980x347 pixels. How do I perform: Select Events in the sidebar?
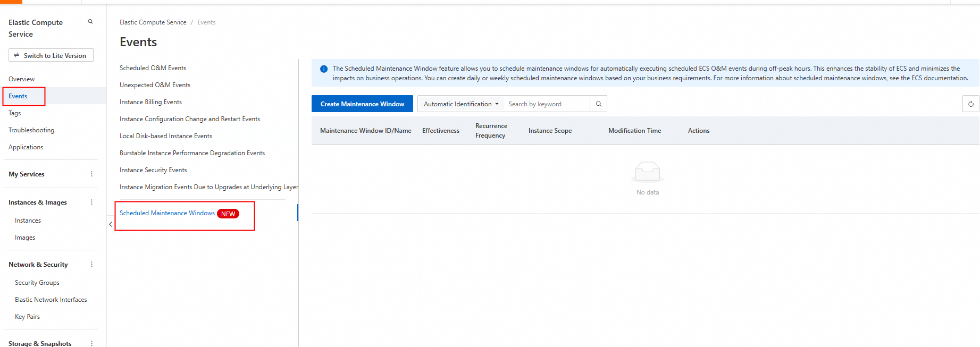click(18, 96)
